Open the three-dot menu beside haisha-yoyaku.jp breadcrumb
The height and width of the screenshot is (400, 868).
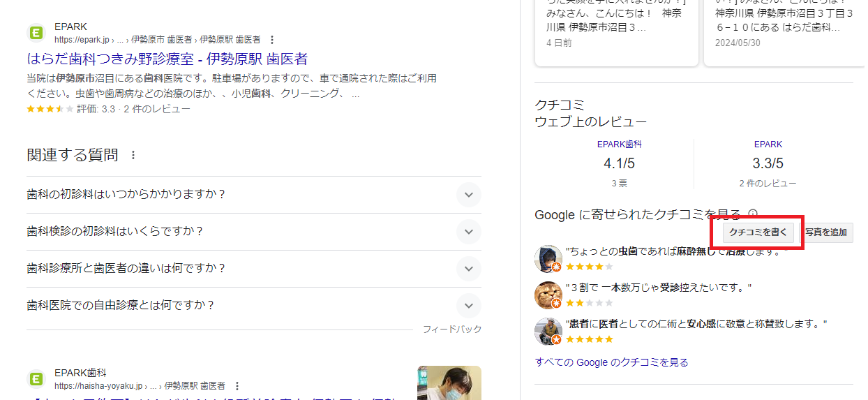tap(237, 386)
